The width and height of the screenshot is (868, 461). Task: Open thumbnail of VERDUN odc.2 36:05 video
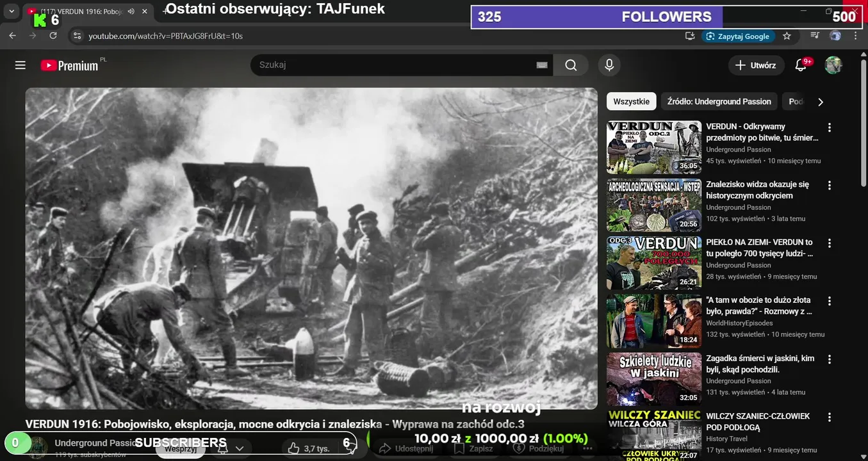(654, 147)
